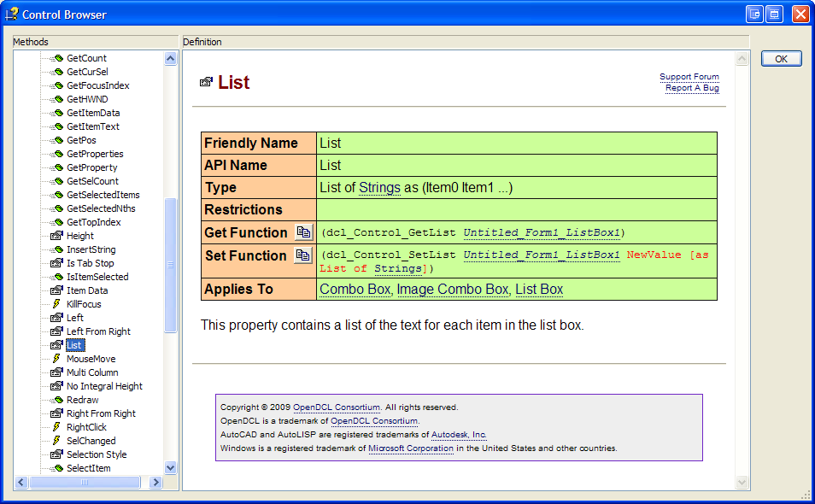This screenshot has width=815, height=504.
Task: Select GetSelectedItems in the Methods tree
Action: pyautogui.click(x=103, y=195)
